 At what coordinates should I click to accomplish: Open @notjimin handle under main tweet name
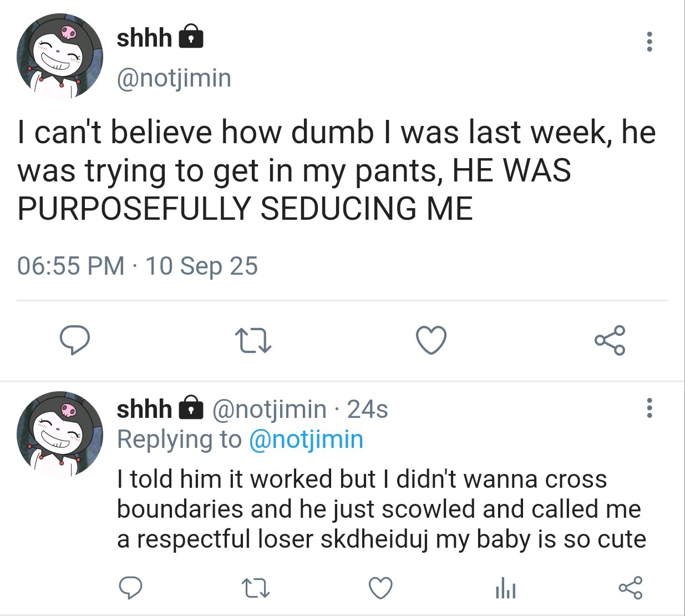click(x=174, y=78)
